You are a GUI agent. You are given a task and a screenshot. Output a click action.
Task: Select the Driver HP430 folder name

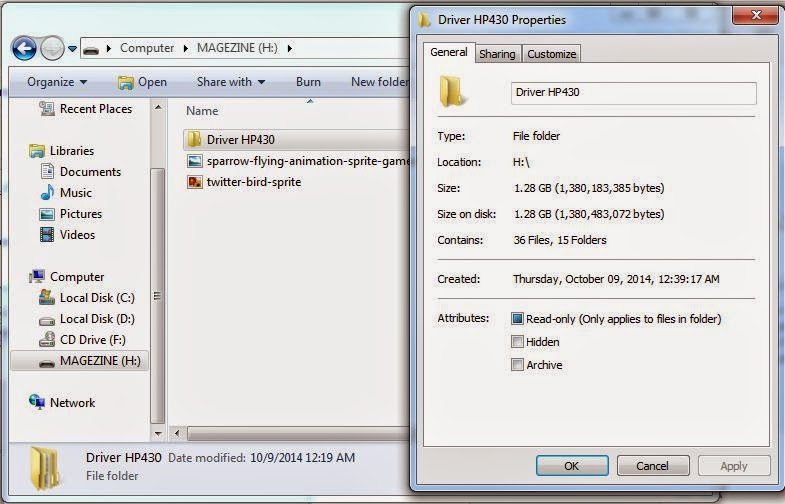tap(241, 140)
